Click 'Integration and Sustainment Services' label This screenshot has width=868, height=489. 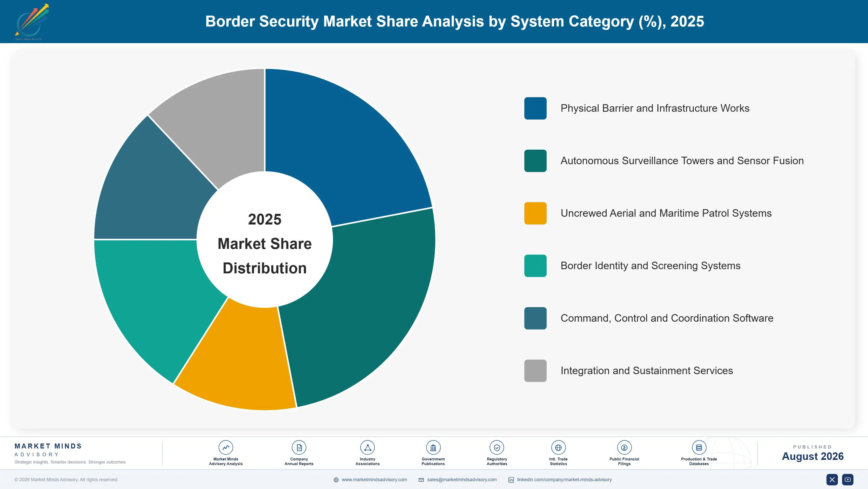(x=647, y=371)
